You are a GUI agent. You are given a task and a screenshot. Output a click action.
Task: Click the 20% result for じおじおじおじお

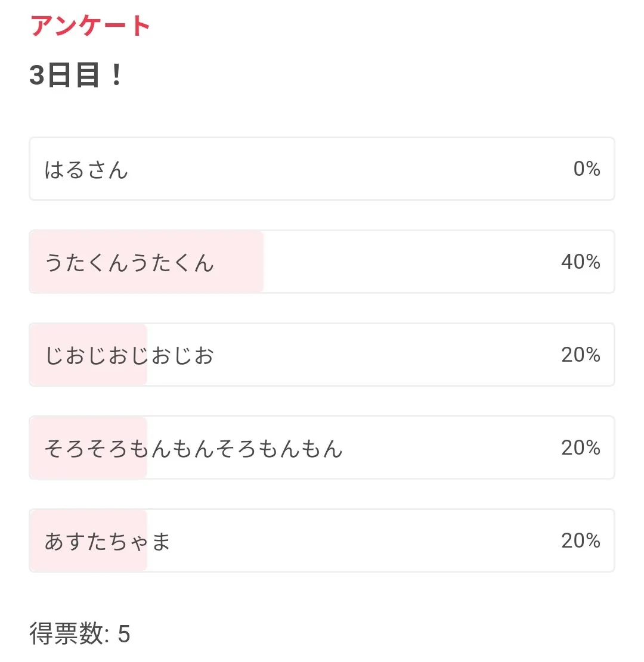580,355
